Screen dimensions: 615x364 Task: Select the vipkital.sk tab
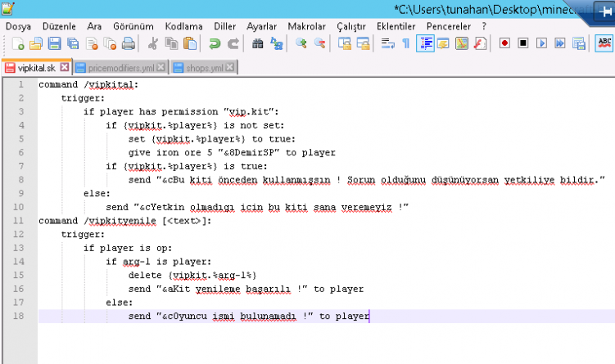[x=36, y=68]
